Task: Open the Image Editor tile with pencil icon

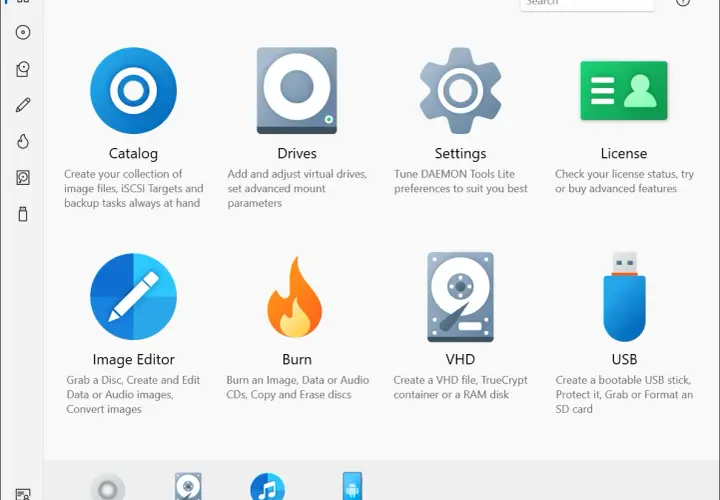Action: tap(133, 297)
